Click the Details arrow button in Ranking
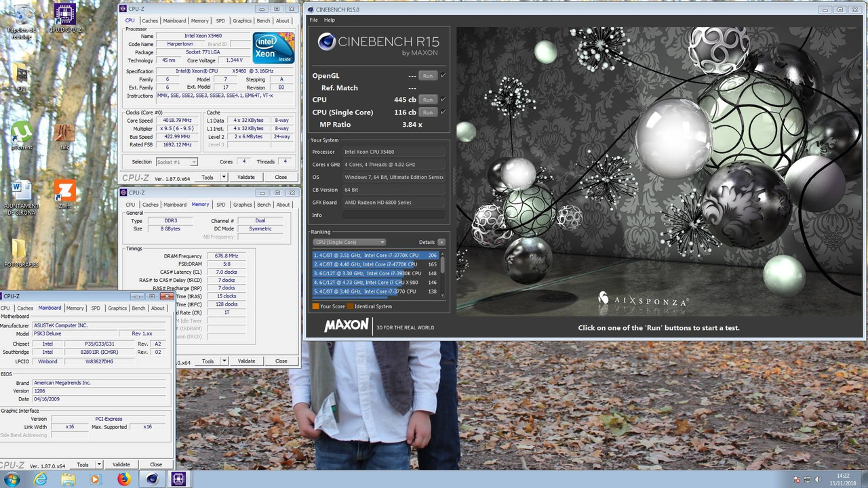Viewport: 868px width, 488px height. pos(441,242)
